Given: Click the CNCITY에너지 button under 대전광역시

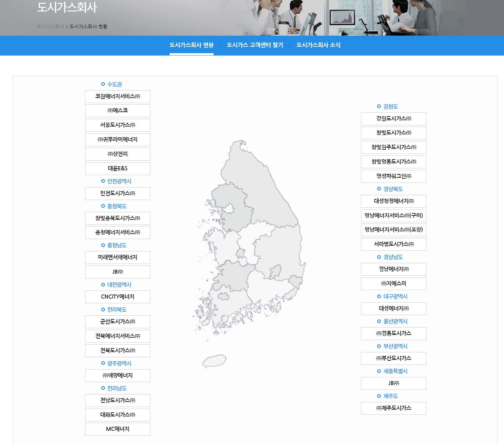Looking at the screenshot, I should pyautogui.click(x=117, y=297).
